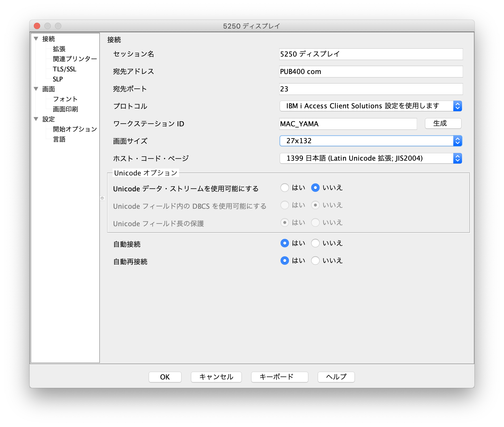The image size is (504, 427).
Task: Select フォント under 画面
Action: click(65, 99)
